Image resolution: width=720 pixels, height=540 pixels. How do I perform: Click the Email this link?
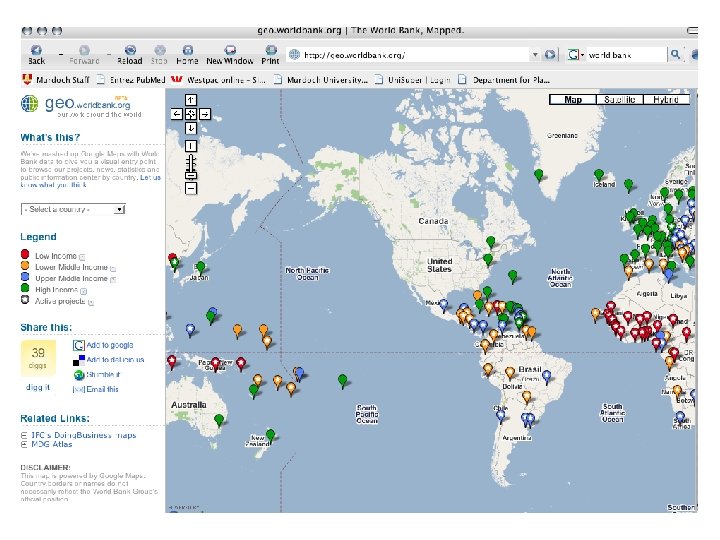[x=102, y=389]
